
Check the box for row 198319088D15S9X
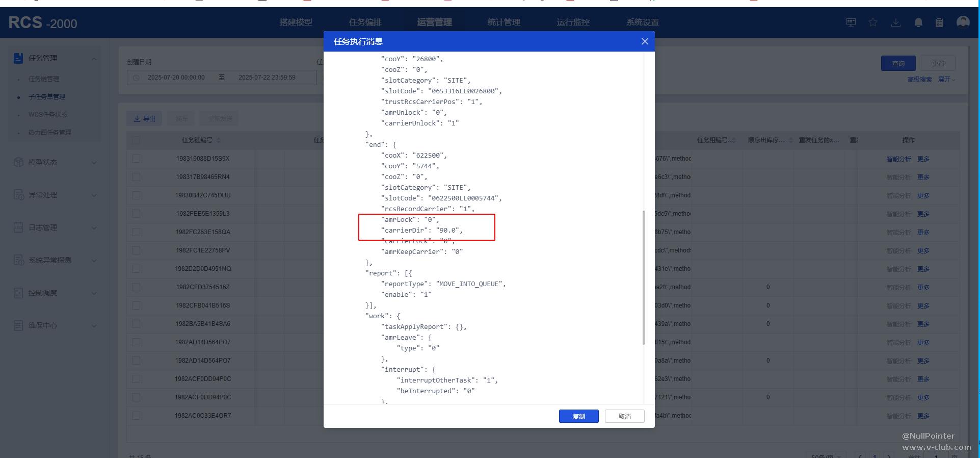pyautogui.click(x=136, y=159)
